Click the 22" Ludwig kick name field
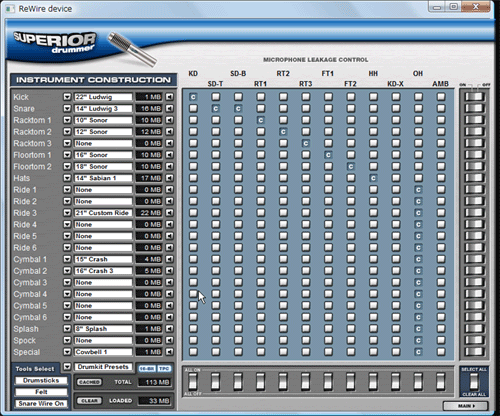Screen dimensions: 500x416 (103, 97)
